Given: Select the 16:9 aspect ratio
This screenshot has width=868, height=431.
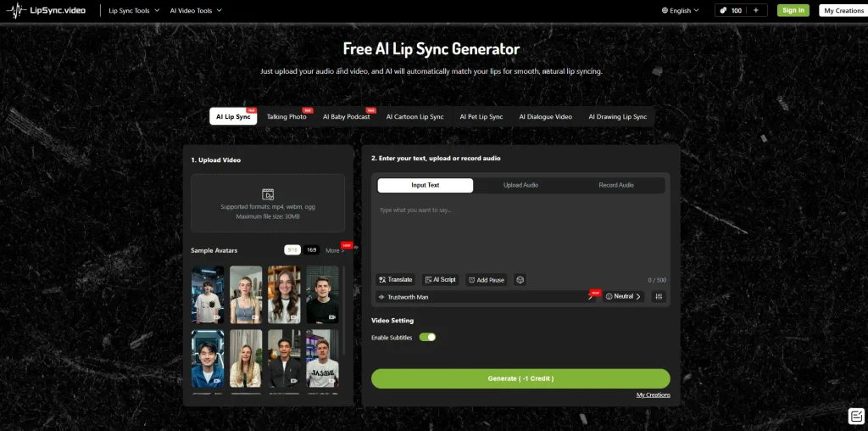Looking at the screenshot, I should point(312,249).
